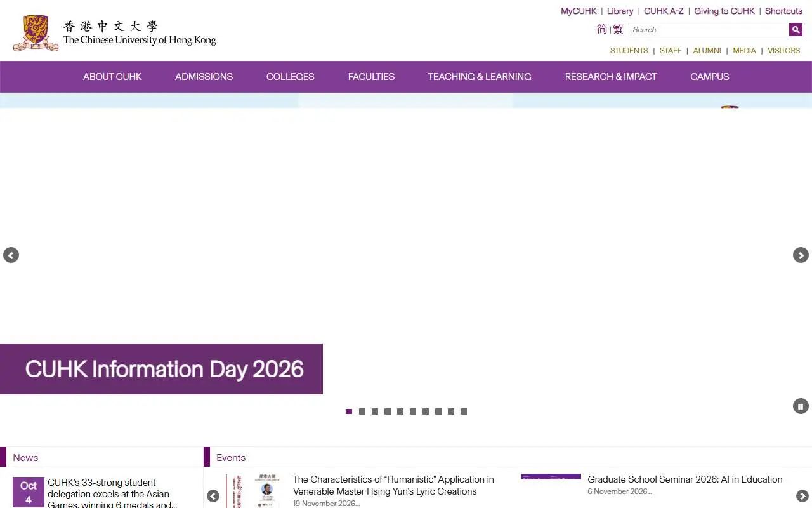Screen dimensions: 812x508
Task: Open the TEACHING & LEARNING menu
Action: 480,77
